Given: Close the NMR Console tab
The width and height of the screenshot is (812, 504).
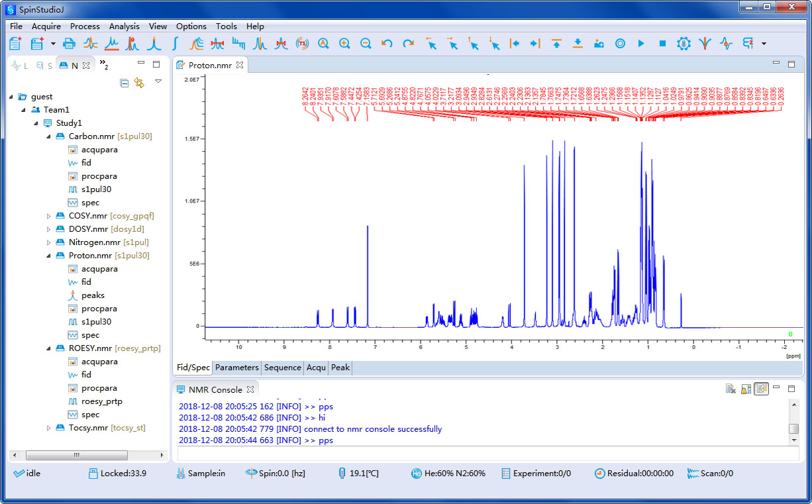Looking at the screenshot, I should click(x=250, y=389).
